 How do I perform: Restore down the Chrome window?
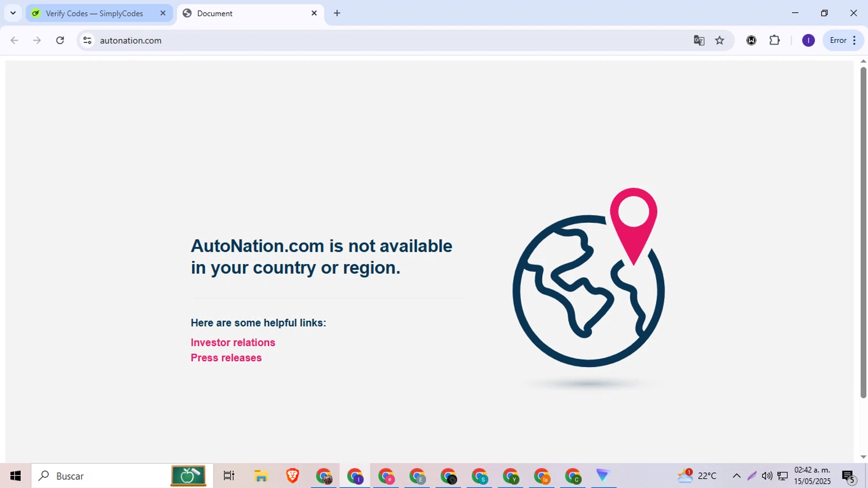coord(825,13)
